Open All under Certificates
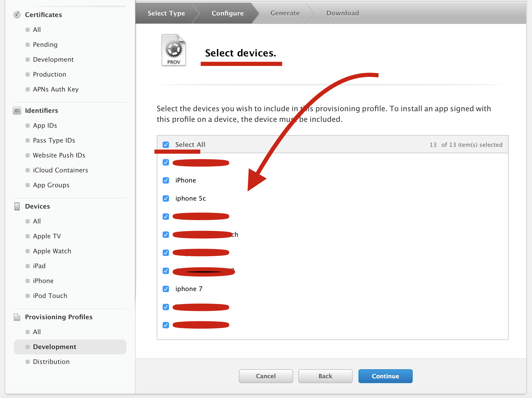Screen dimensions: 532x398 point(37,30)
